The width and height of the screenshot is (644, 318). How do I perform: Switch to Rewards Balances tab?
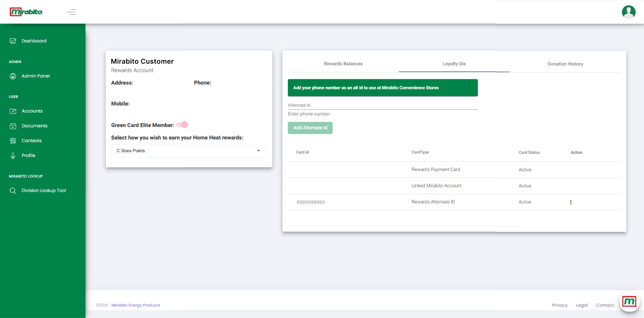(343, 64)
